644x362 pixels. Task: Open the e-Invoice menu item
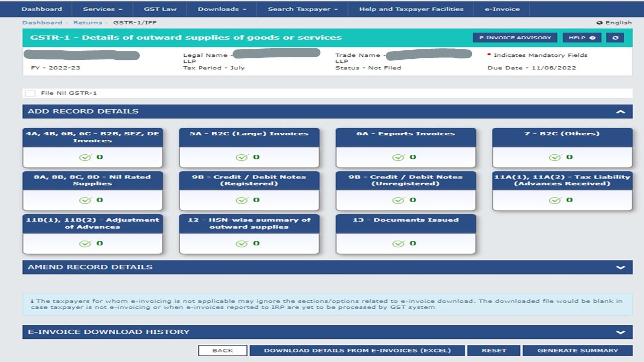[502, 9]
